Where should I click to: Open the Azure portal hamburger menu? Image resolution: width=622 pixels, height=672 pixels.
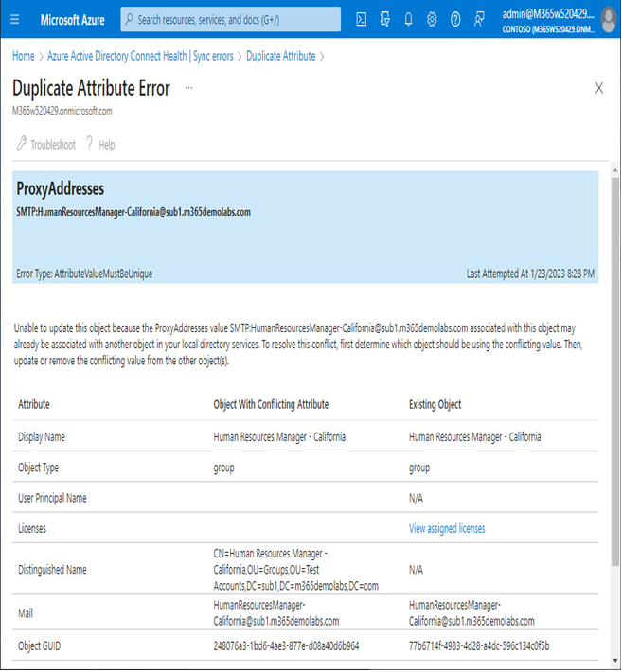click(14, 19)
